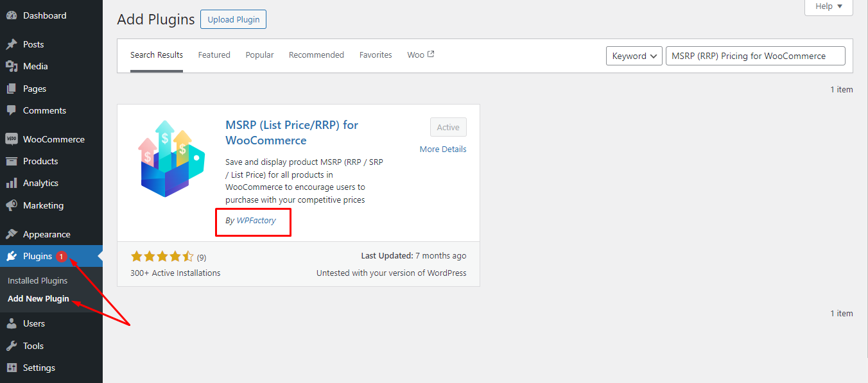Click the Active plugin status button
868x383 pixels.
(448, 127)
